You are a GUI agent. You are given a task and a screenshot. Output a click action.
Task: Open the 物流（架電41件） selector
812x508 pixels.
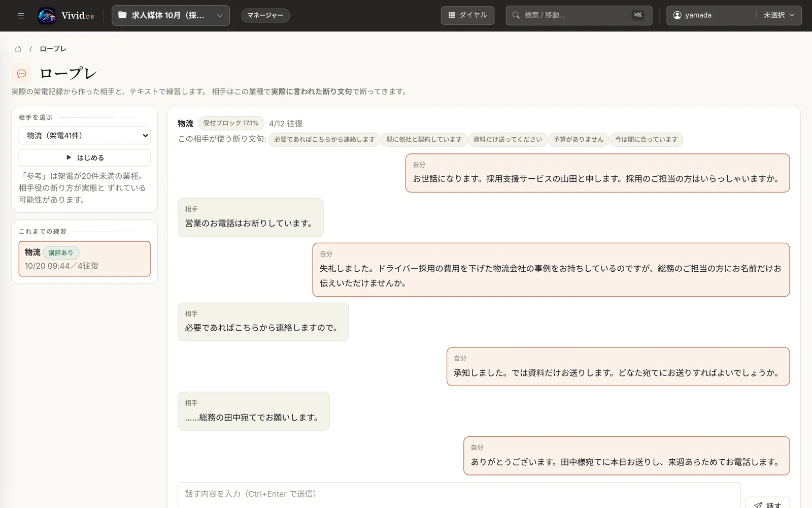tap(84, 136)
